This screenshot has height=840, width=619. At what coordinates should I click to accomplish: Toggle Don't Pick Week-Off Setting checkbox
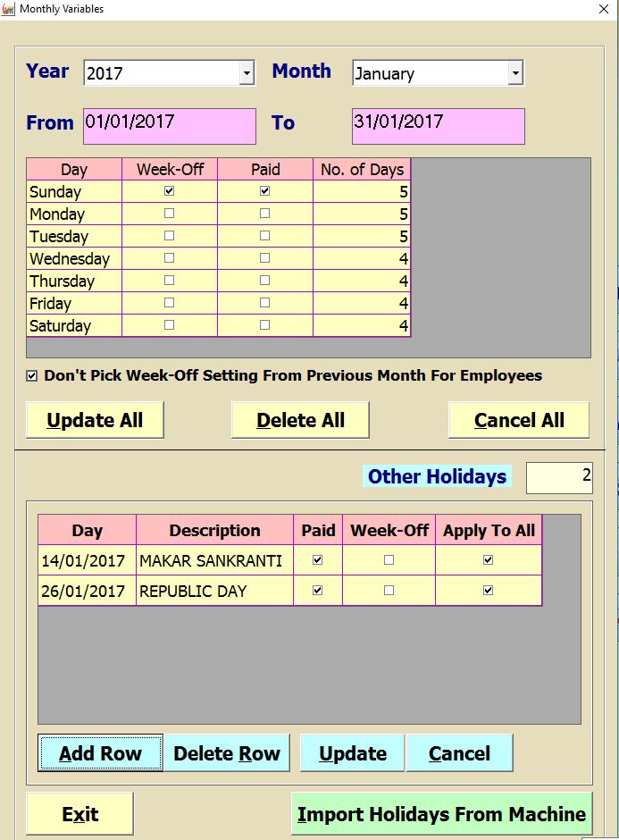tap(32, 376)
